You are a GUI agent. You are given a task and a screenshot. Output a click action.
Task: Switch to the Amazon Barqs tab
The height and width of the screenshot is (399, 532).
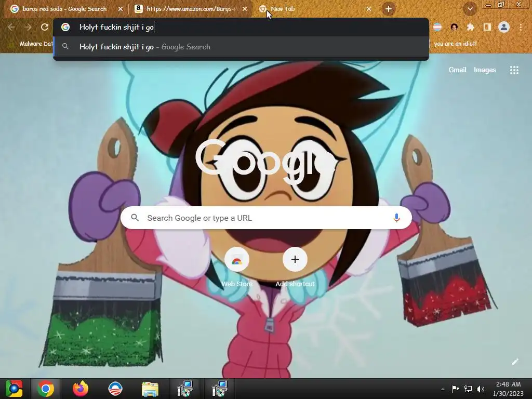click(190, 9)
